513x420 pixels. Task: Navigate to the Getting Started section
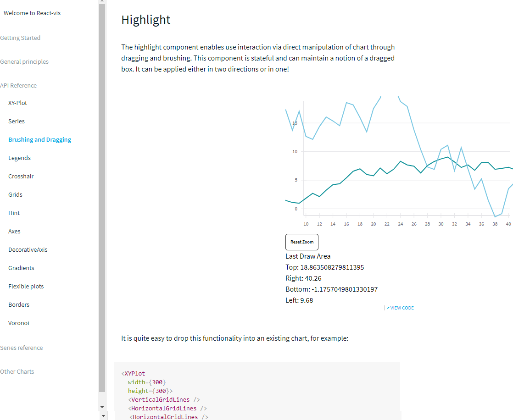[x=20, y=38]
